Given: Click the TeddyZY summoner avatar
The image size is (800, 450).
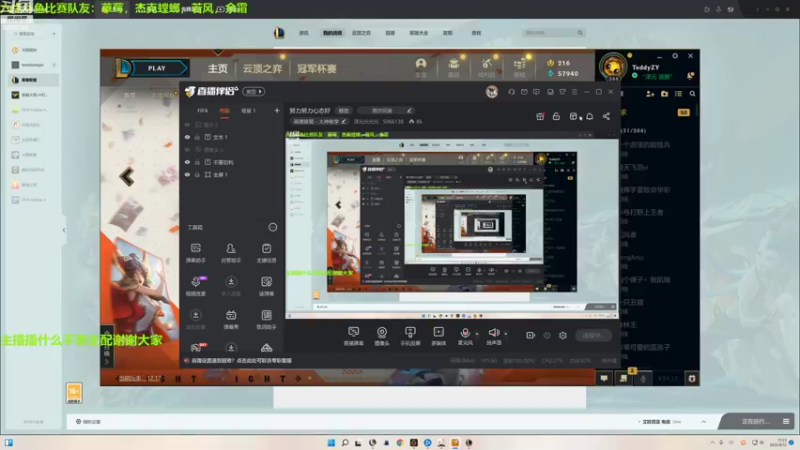Looking at the screenshot, I should [613, 67].
